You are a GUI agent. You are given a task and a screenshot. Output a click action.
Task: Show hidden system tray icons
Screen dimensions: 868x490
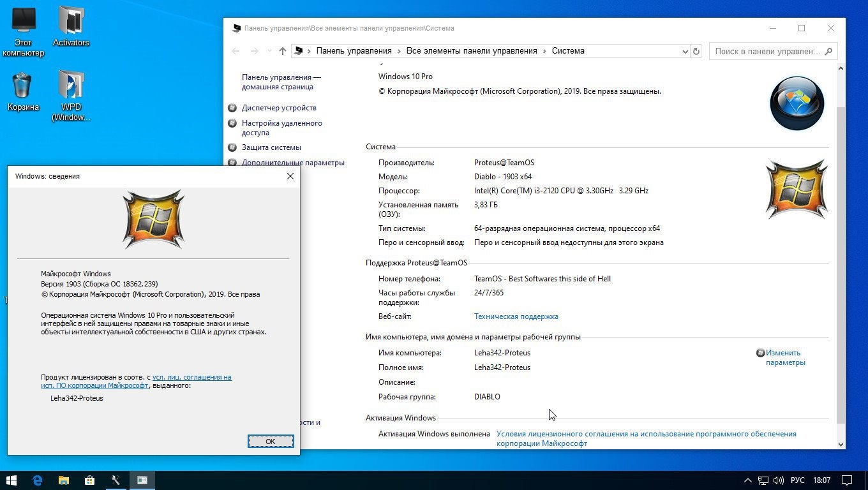(748, 480)
